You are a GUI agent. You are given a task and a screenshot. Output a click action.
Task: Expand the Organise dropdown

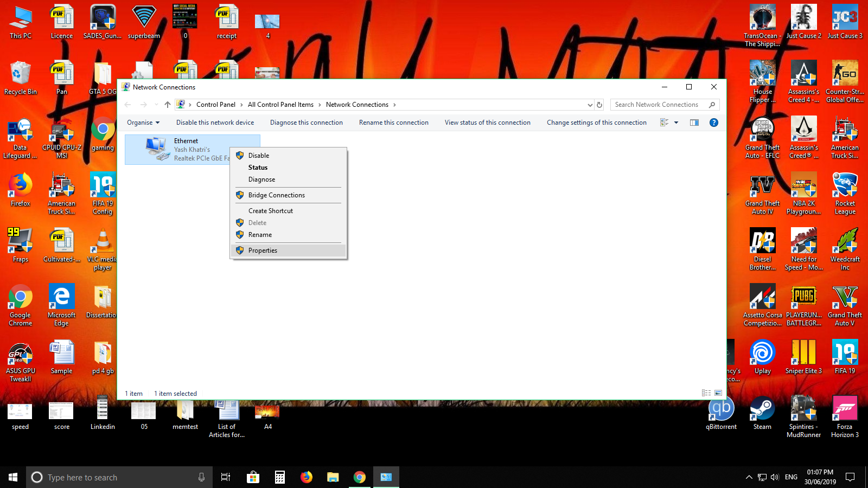click(x=143, y=123)
